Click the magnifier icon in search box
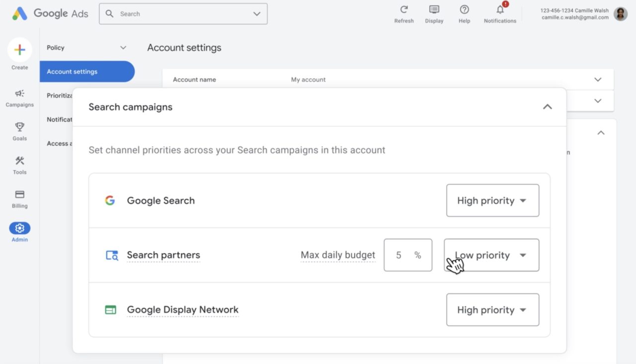636x364 pixels. (x=110, y=14)
